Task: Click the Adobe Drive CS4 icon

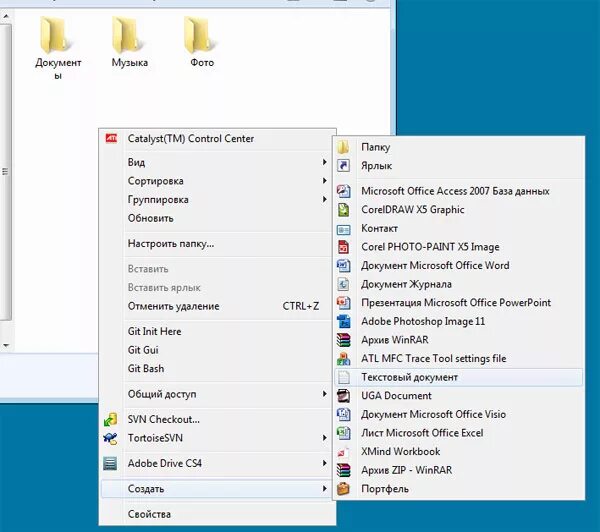Action: tap(110, 463)
